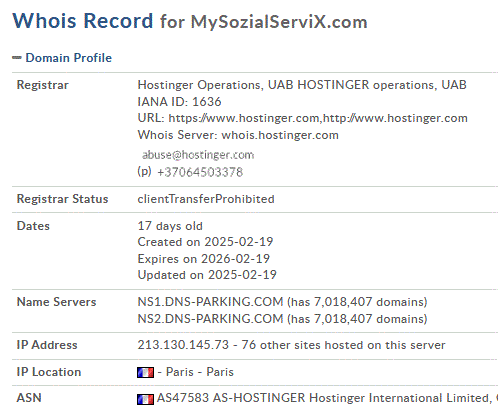499x411 pixels.
Task: Click AS47583 AS-HOSTINGER ASN text
Action: [x=327, y=398]
